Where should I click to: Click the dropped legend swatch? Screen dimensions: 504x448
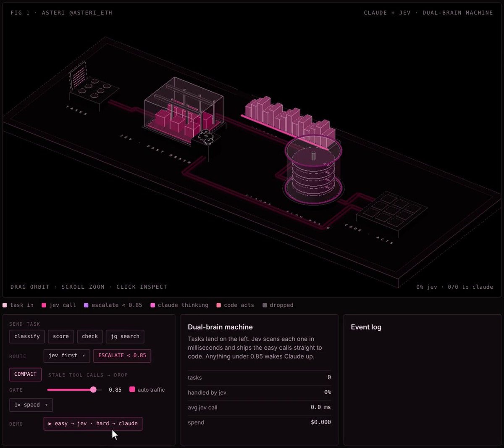tap(265, 306)
